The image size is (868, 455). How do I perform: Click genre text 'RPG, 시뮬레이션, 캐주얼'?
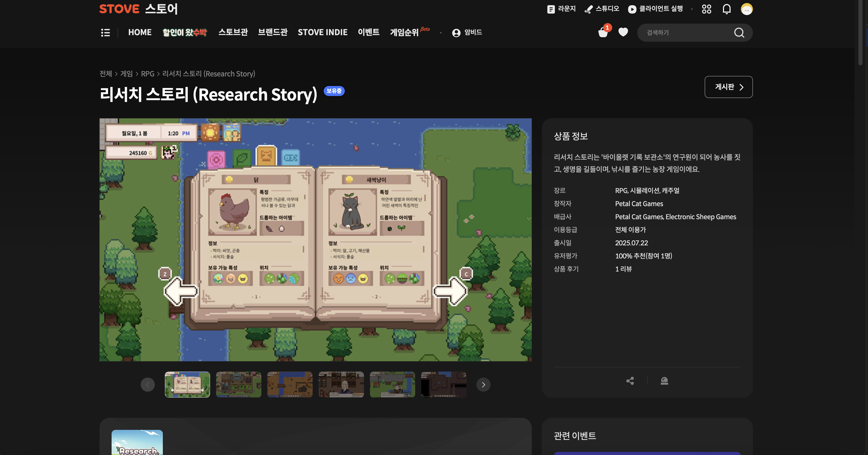647,191
